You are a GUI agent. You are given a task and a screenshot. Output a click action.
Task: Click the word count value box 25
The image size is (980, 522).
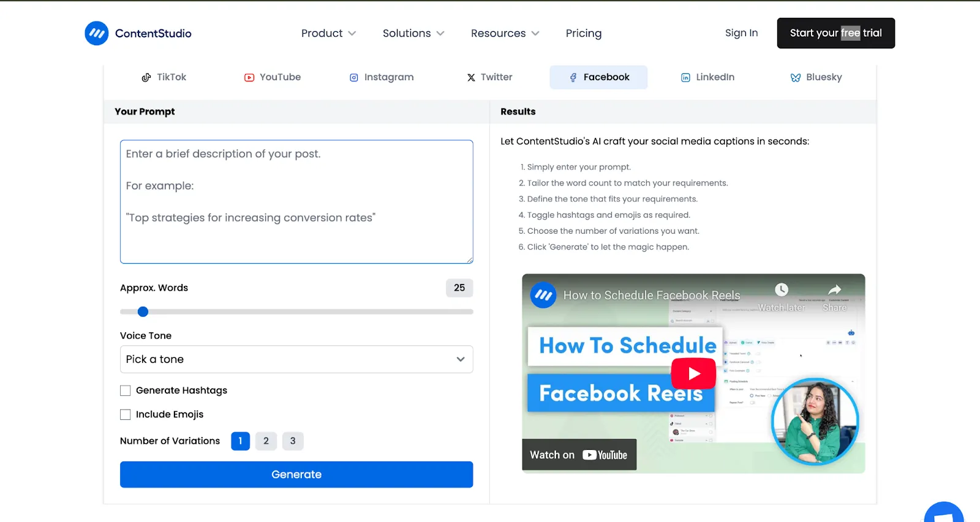click(459, 288)
